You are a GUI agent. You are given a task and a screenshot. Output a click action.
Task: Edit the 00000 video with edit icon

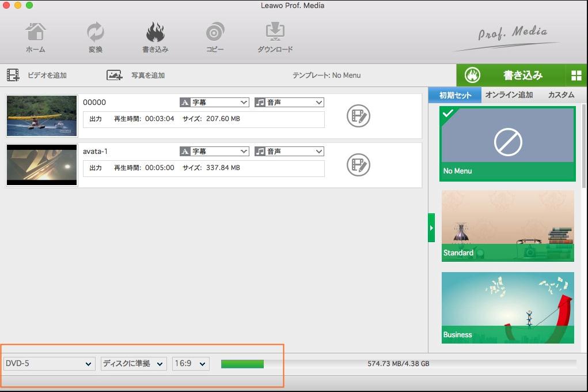[358, 116]
